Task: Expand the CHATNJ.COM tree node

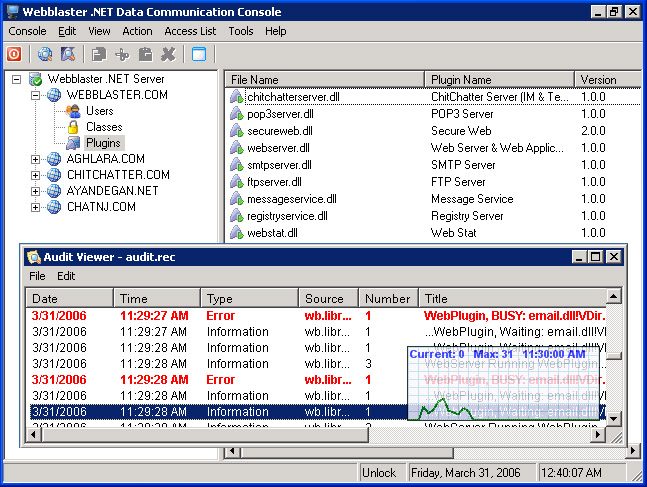Action: click(35, 207)
